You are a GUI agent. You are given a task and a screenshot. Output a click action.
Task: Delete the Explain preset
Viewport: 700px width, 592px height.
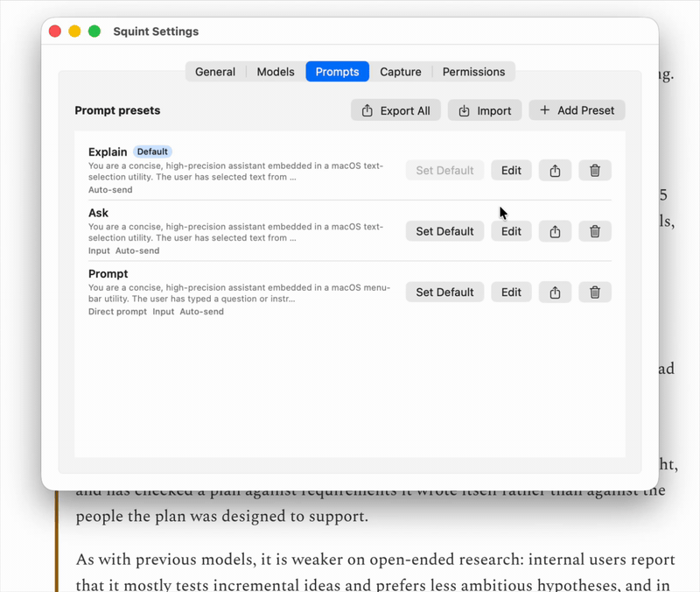click(595, 170)
